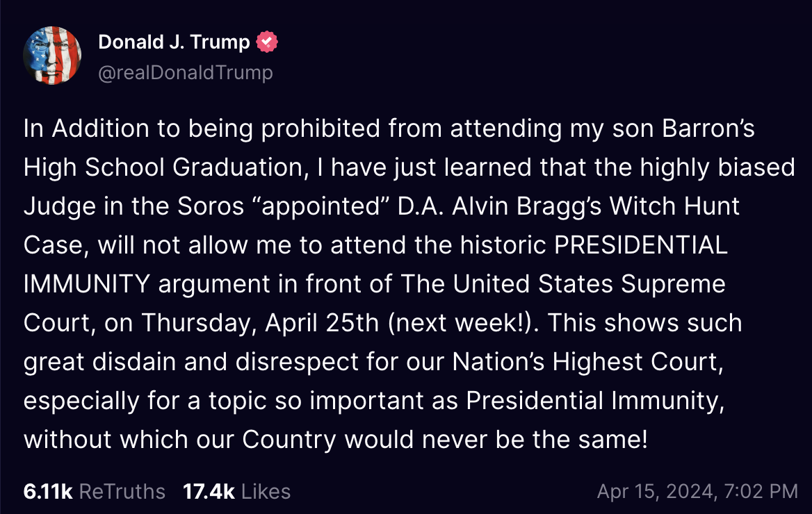Click the phrase Nation's Highest Court

point(587,361)
